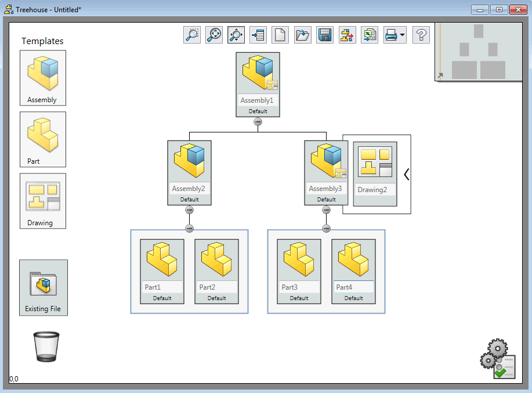Select the Assembly template
The height and width of the screenshot is (393, 532).
click(x=42, y=77)
